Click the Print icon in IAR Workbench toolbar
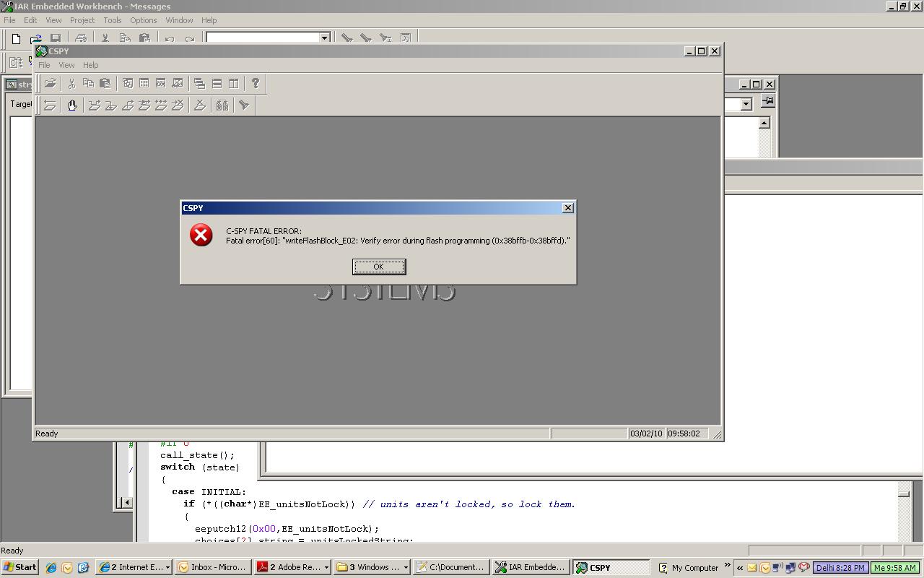924x578 pixels. click(81, 38)
